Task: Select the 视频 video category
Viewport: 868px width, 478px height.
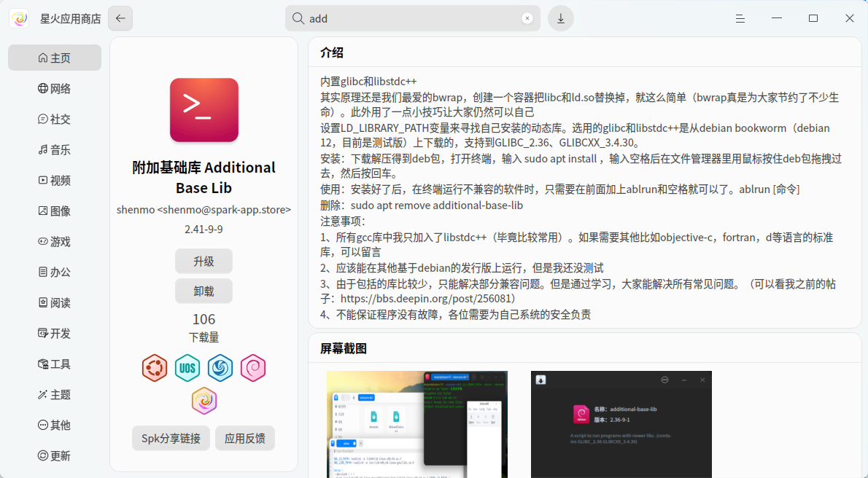Action: pos(55,181)
